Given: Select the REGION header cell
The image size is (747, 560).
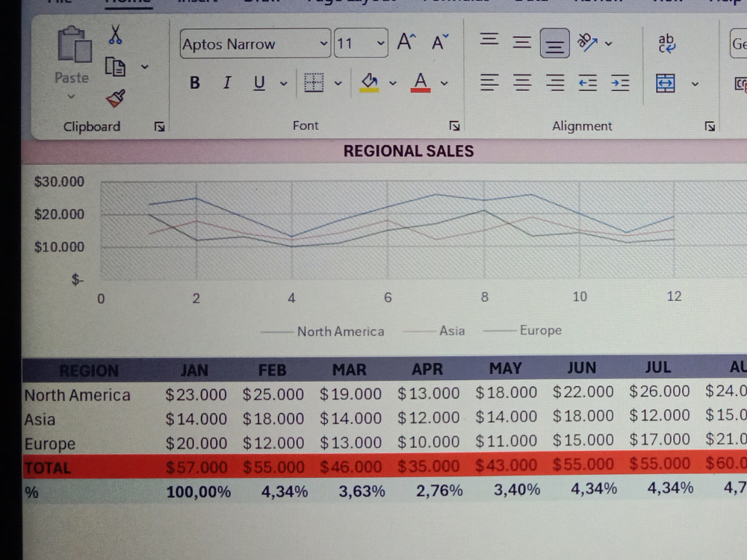Looking at the screenshot, I should 89,370.
